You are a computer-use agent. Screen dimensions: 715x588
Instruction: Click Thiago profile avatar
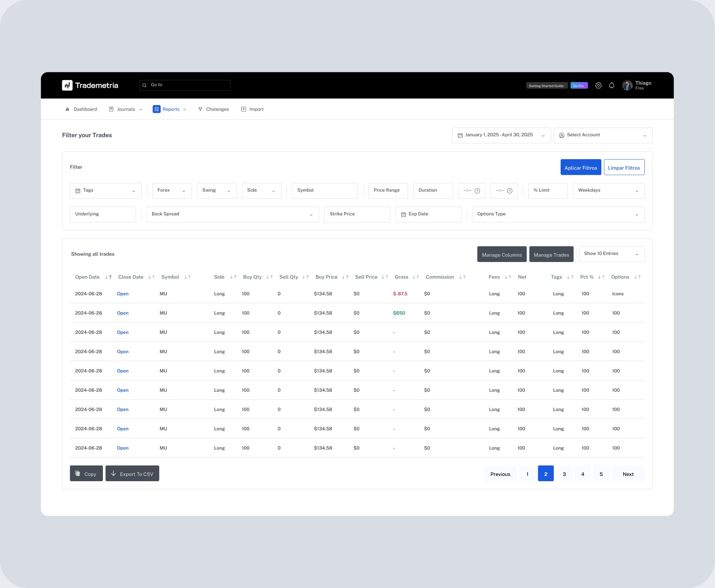627,86
